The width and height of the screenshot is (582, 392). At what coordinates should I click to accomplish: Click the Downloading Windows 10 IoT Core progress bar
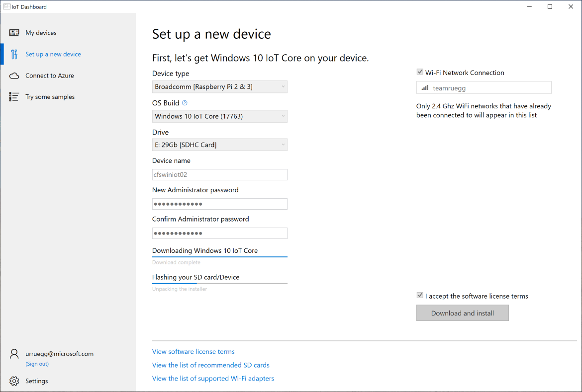[x=220, y=257]
